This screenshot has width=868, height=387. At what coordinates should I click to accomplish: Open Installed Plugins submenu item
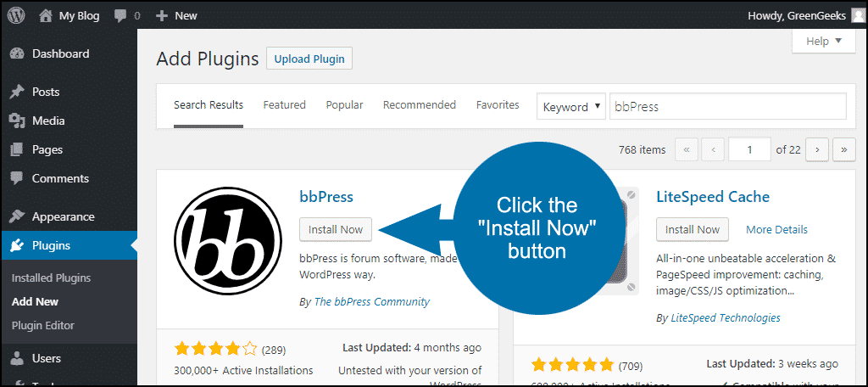click(x=51, y=278)
